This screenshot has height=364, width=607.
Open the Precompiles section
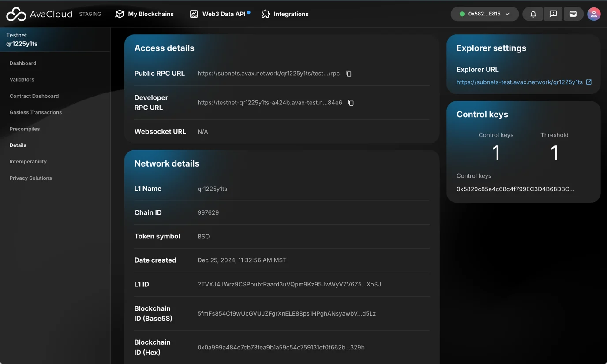pyautogui.click(x=25, y=129)
